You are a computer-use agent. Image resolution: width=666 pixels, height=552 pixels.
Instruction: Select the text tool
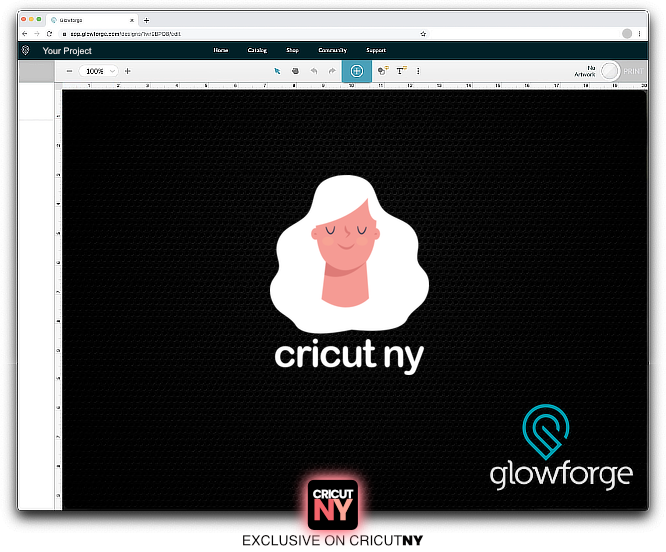pos(401,71)
